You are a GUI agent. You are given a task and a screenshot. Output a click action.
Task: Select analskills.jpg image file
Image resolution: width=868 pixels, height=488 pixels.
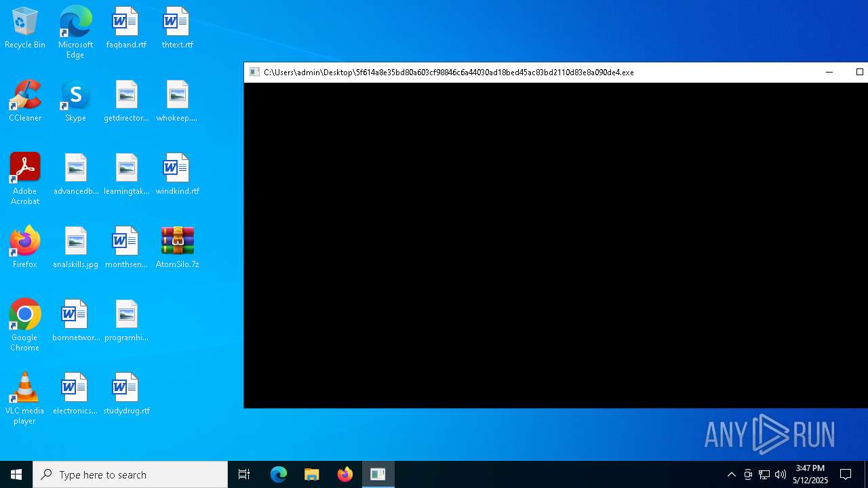click(x=75, y=248)
